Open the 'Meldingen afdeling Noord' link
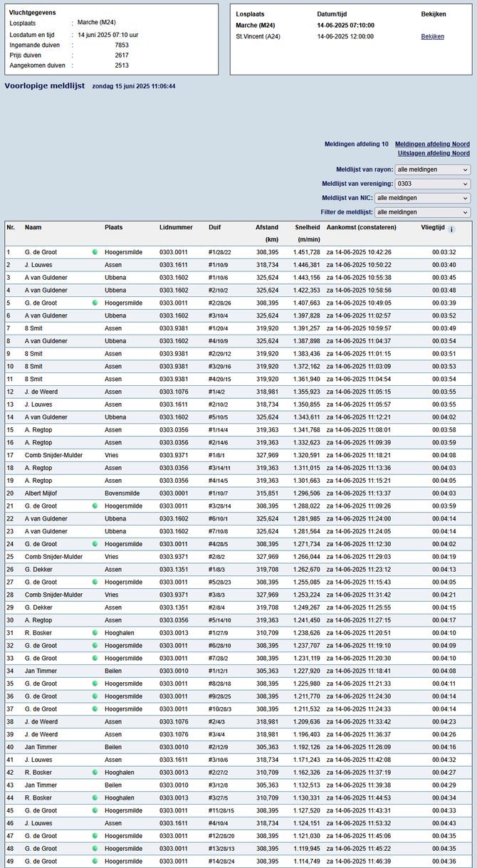 [x=432, y=144]
